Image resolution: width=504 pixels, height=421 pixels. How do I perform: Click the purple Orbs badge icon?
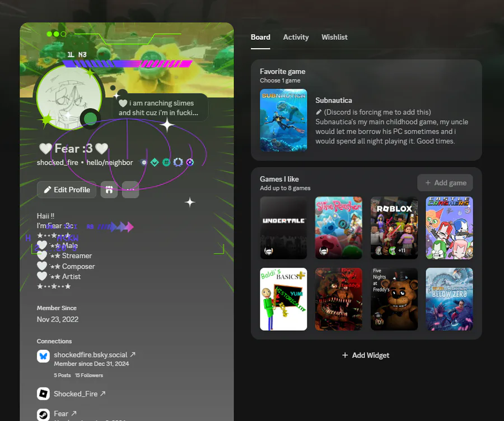coord(190,163)
